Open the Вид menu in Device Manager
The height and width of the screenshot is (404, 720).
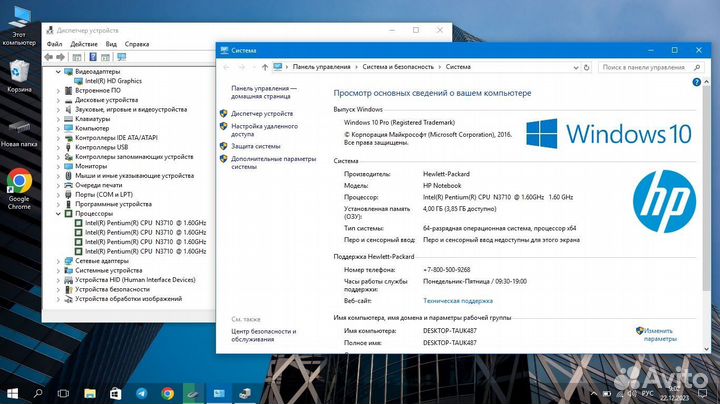tap(111, 44)
